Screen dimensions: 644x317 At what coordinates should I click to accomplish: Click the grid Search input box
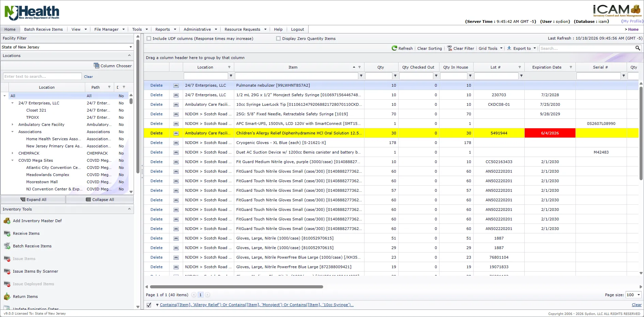tap(587, 48)
